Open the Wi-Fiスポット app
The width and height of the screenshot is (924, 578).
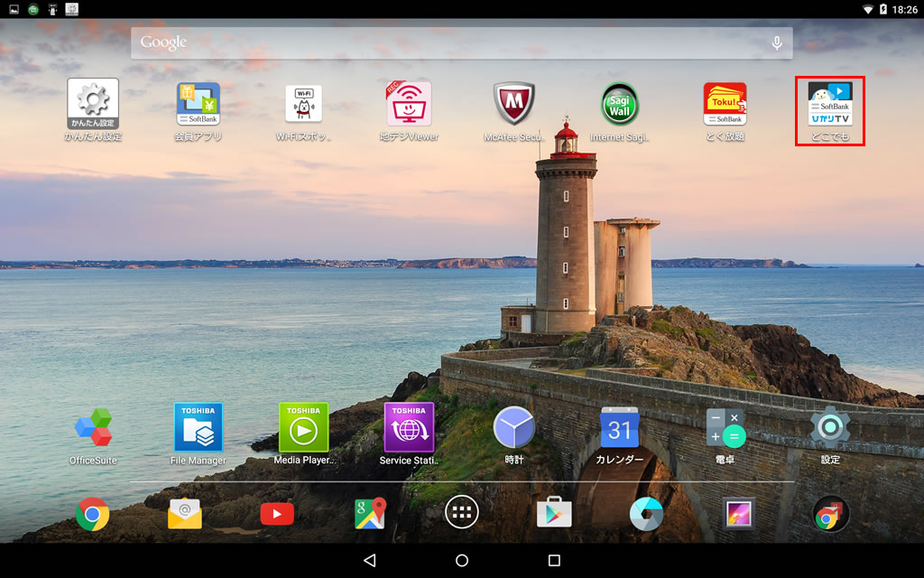(x=303, y=104)
